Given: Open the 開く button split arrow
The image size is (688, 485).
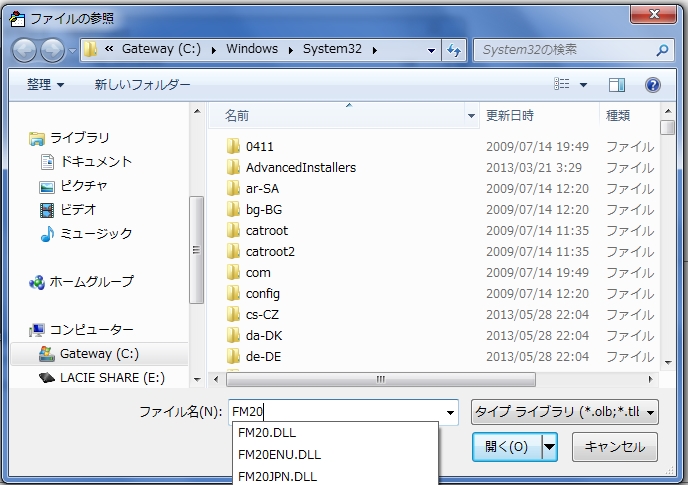Looking at the screenshot, I should click(549, 447).
